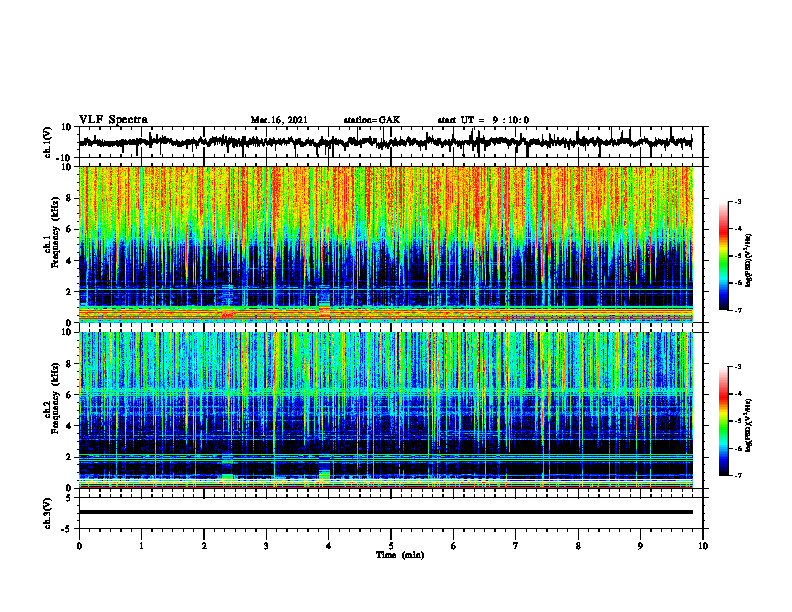
Task: Click the "ch.3(V)" axis label
Action: tap(47, 513)
